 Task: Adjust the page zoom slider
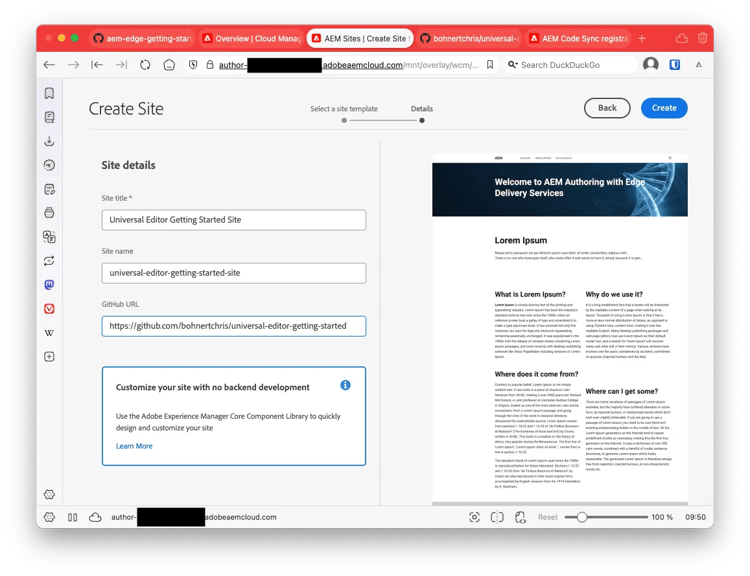click(582, 517)
